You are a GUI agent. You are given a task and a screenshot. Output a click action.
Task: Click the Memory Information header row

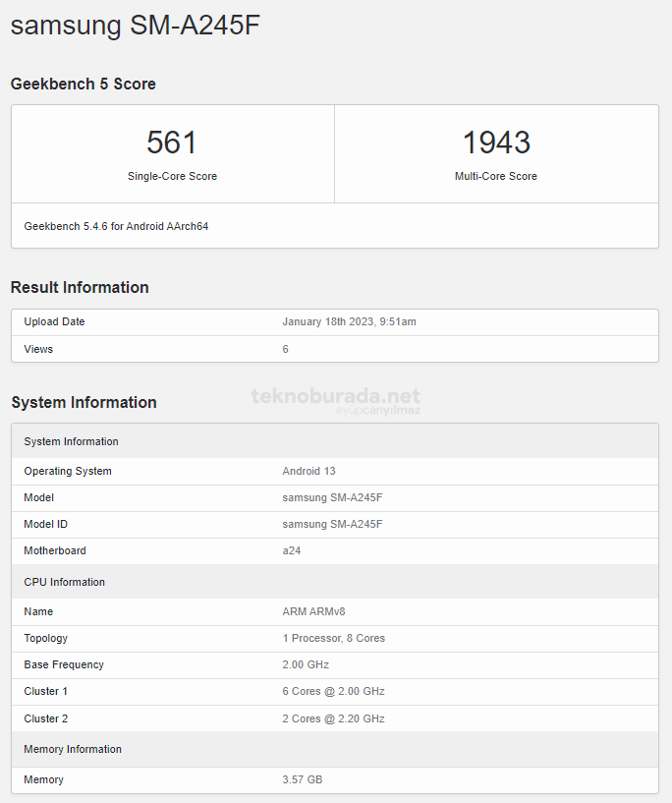tap(335, 749)
